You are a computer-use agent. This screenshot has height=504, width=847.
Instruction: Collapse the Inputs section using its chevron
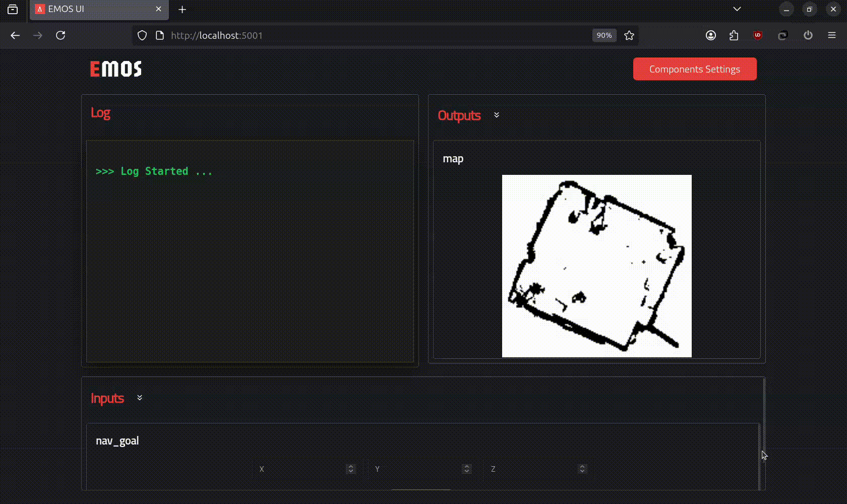(140, 397)
